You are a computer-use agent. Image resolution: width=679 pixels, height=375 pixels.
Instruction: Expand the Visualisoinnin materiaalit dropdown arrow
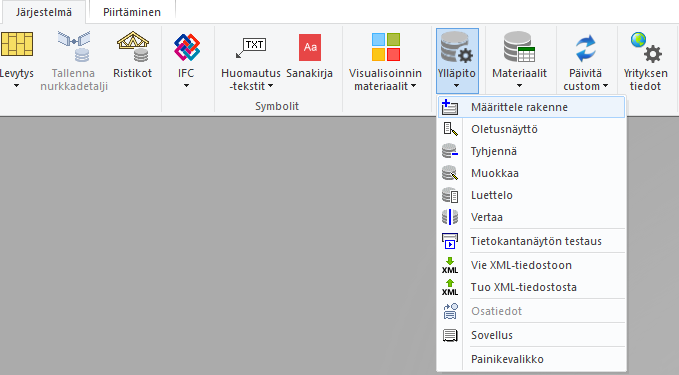414,86
